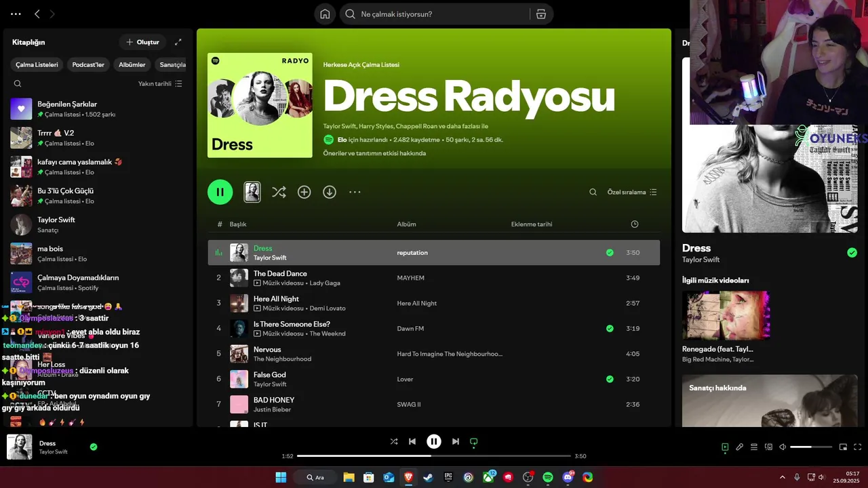Pause the playlist with big green button
The height and width of the screenshot is (488, 868).
[x=220, y=192]
